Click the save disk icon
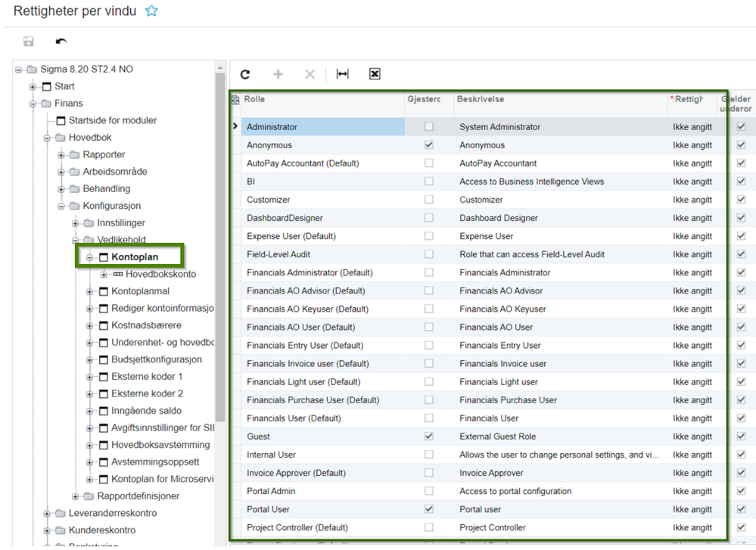This screenshot has height=550, width=756. [29, 42]
